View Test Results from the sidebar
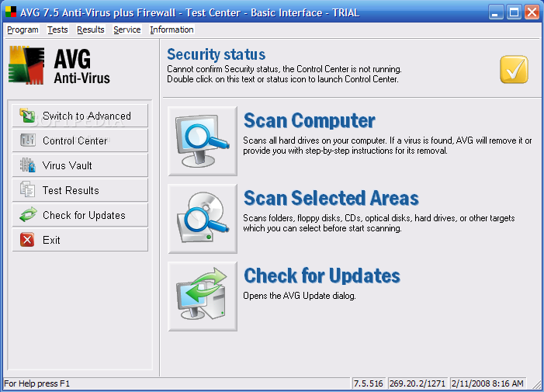Image resolution: width=544 pixels, height=392 pixels. click(x=80, y=190)
